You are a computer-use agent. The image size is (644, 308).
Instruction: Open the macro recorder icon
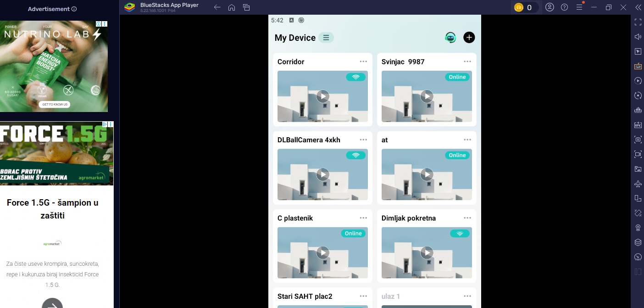638,81
